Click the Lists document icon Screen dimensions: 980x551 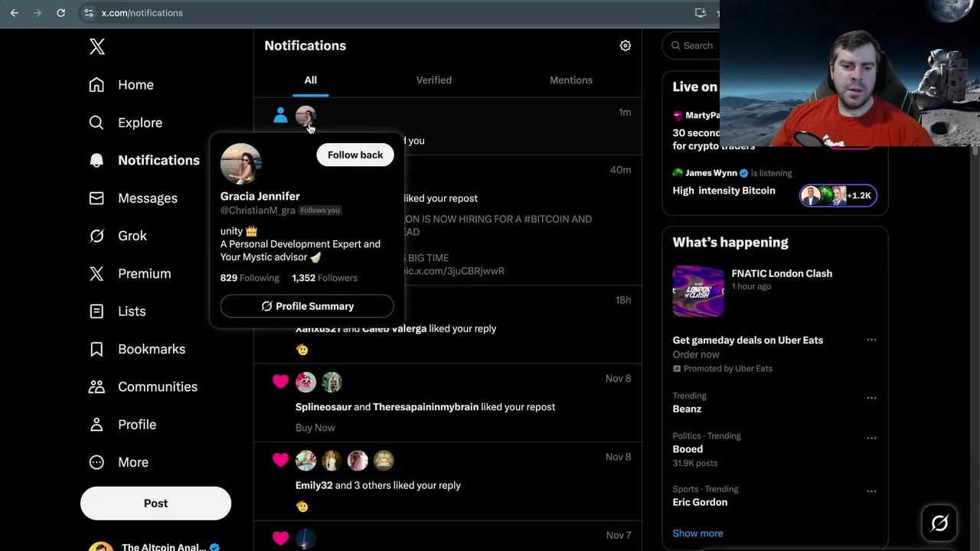click(96, 311)
